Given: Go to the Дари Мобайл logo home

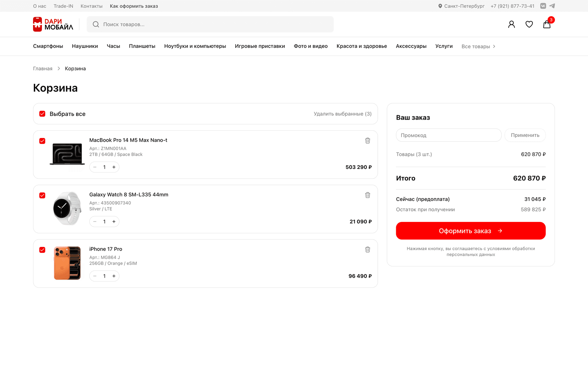Looking at the screenshot, I should click(53, 24).
